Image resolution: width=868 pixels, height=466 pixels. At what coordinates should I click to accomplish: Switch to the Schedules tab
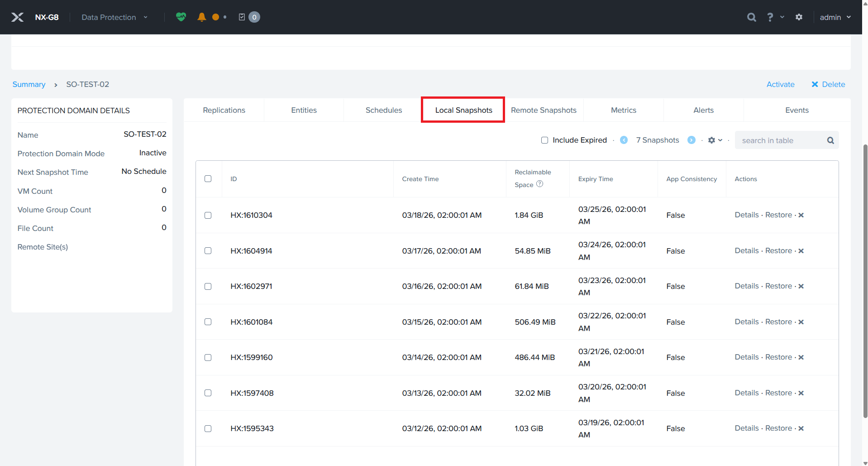[x=383, y=110]
